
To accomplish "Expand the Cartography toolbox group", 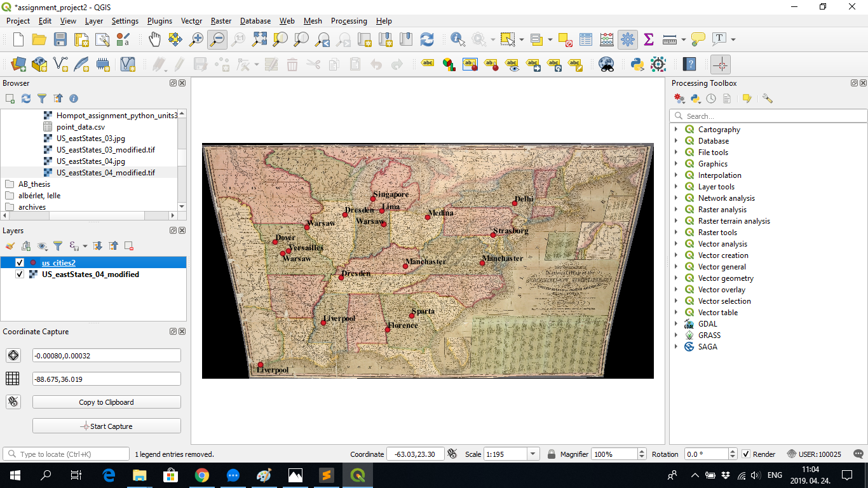I will [x=676, y=130].
